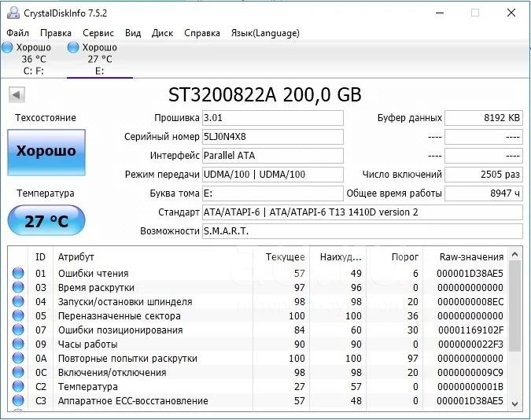Open the Диск menu
Screen dimensions: 531x420
(x=162, y=33)
